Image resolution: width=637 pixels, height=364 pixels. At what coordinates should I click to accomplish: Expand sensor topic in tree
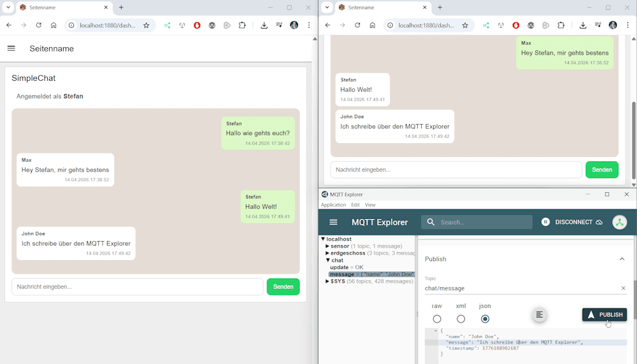click(327, 246)
